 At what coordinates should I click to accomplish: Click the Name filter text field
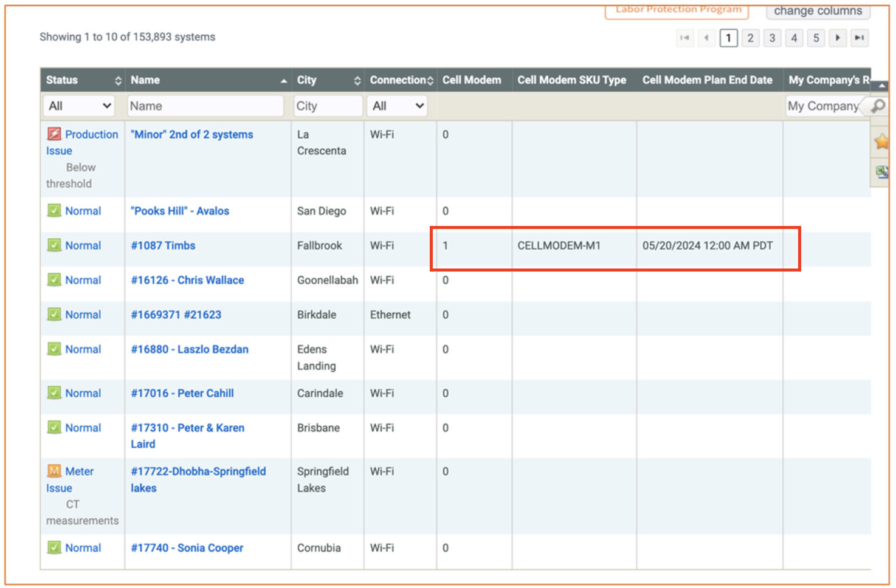pos(205,106)
